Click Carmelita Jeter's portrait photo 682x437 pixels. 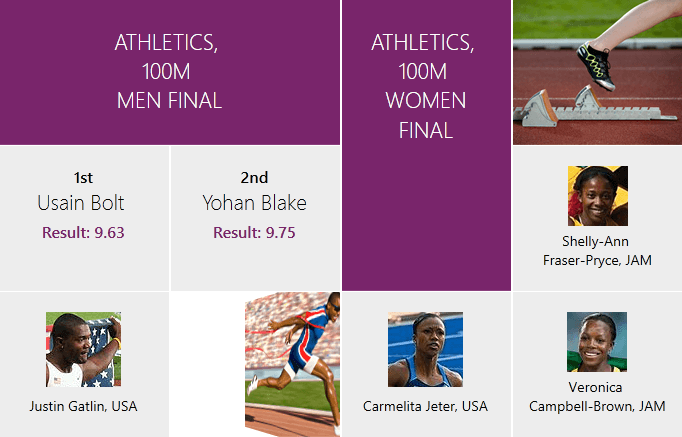(425, 349)
